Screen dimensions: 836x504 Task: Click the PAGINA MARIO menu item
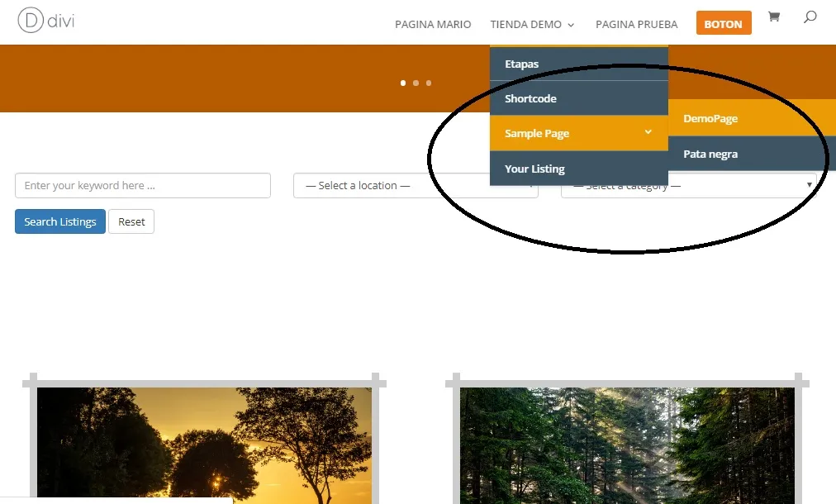point(433,24)
